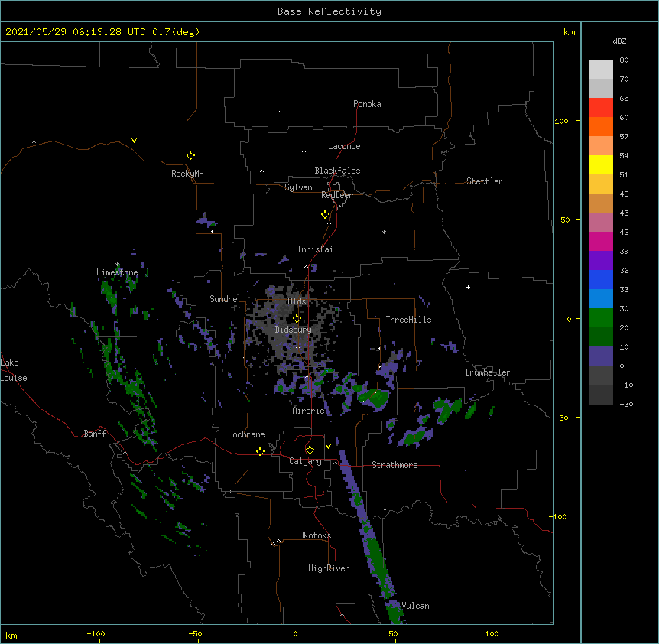Click the ThreeHills label
659x644 pixels.
408,320
